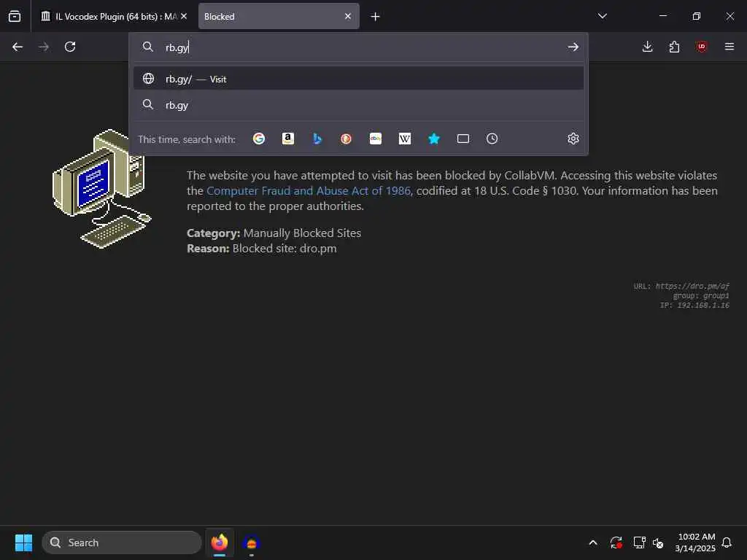Open Firefox from the taskbar
The width and height of the screenshot is (747, 560).
[220, 542]
